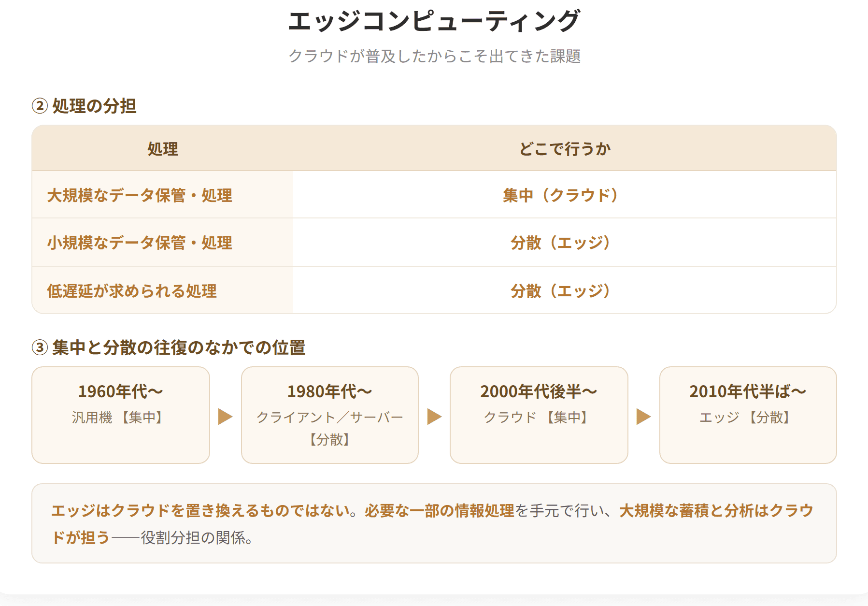The height and width of the screenshot is (606, 868).
Task: Click 分散（エッジ） in the 小規模 row
Action: [565, 243]
